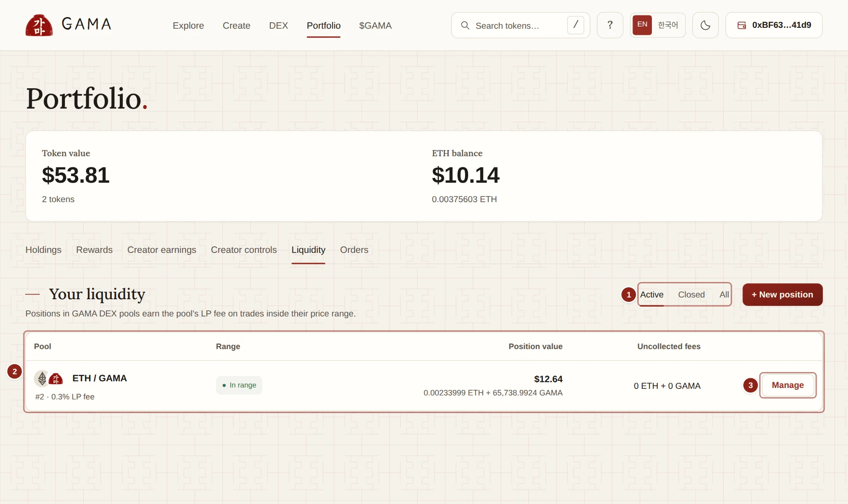
Task: Open the $GAMA nav item
Action: coord(375,26)
